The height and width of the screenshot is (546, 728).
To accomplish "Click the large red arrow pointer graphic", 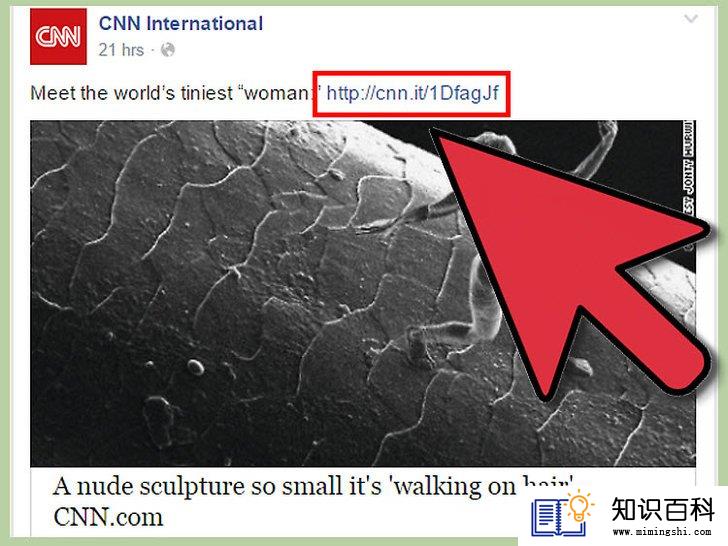I will pos(571,262).
